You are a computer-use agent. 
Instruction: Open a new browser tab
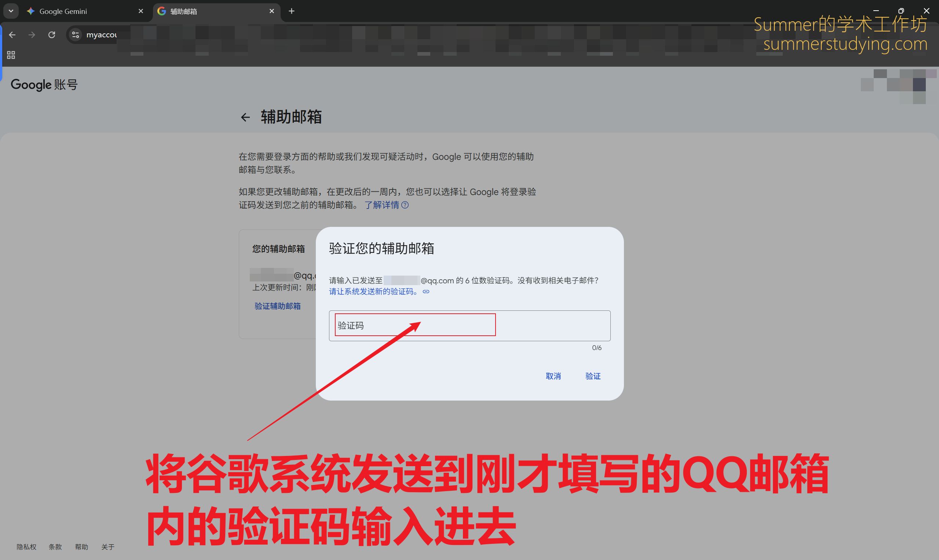pyautogui.click(x=292, y=11)
